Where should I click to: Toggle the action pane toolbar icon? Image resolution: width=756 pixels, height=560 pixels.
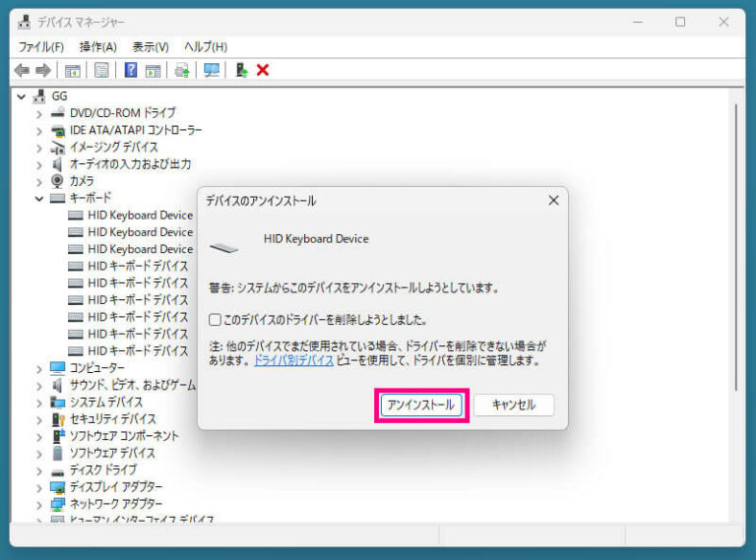point(153,70)
